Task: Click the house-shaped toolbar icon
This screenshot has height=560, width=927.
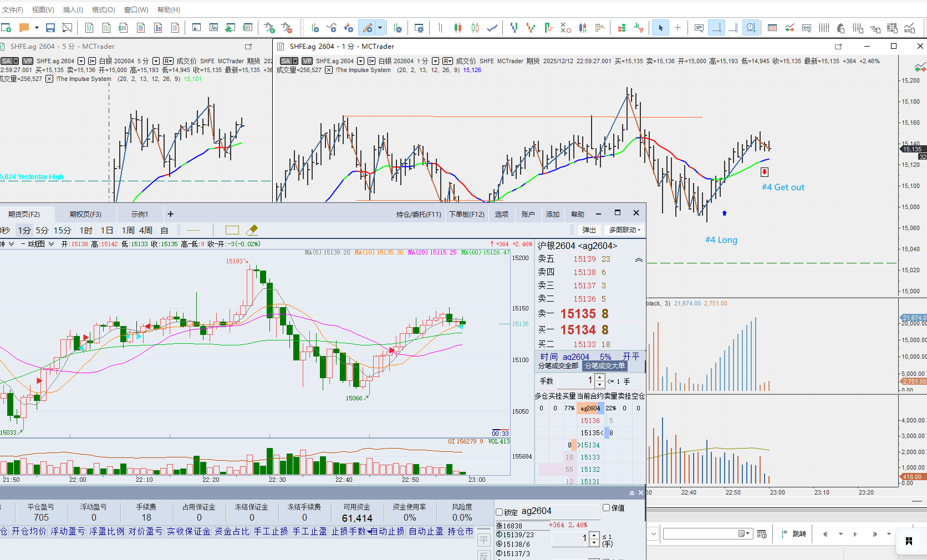Action: tap(841, 28)
